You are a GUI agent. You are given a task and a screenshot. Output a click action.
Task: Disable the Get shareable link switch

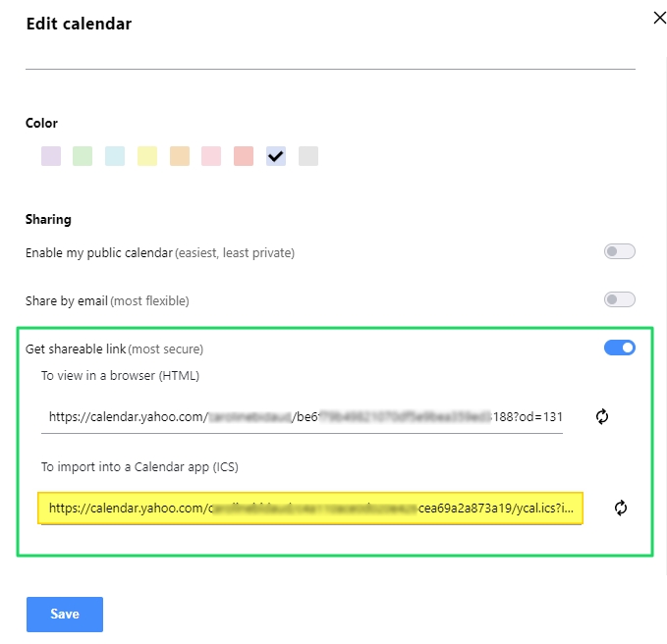point(619,348)
